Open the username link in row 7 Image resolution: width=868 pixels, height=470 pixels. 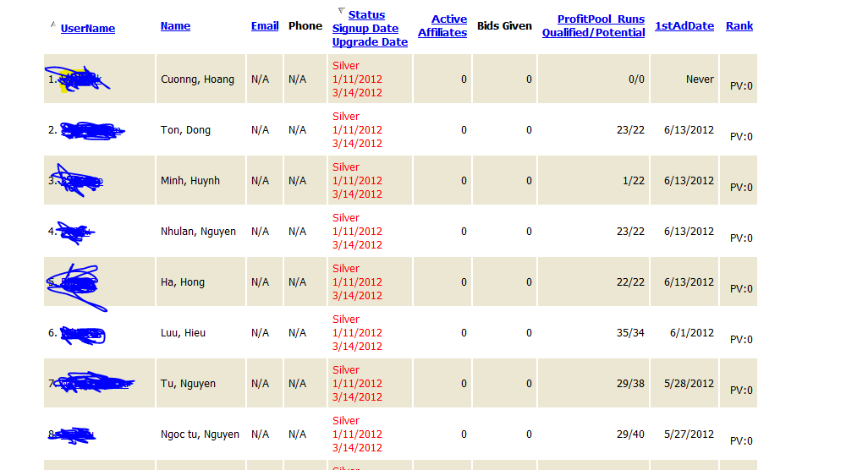95,384
